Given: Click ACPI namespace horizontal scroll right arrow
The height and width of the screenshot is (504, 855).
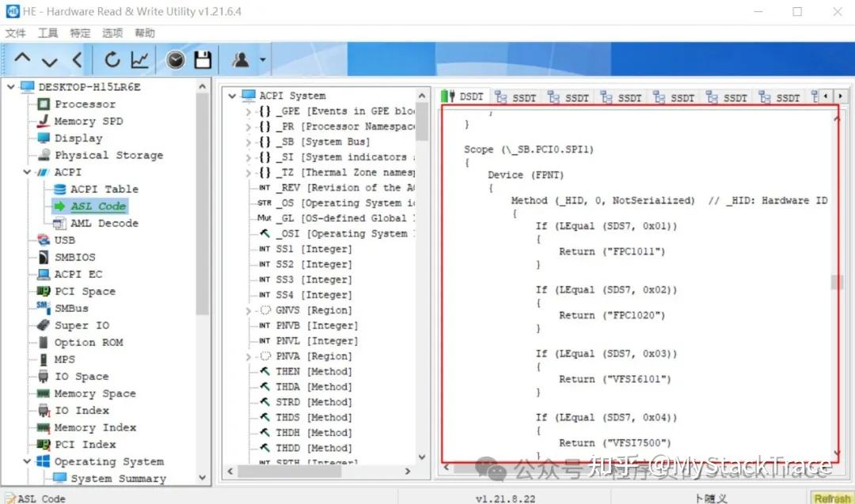Looking at the screenshot, I should [x=408, y=472].
